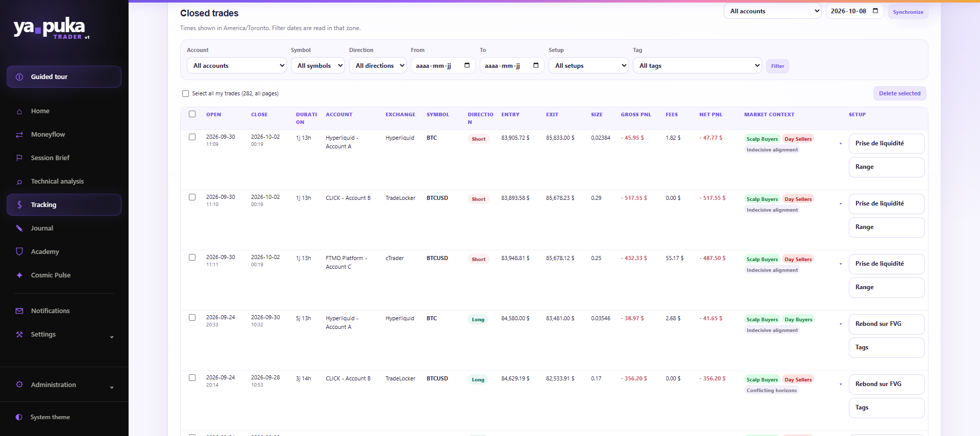Select the FTMO Platform Account C trade checkbox
The width and height of the screenshot is (980, 436).
pyautogui.click(x=192, y=258)
